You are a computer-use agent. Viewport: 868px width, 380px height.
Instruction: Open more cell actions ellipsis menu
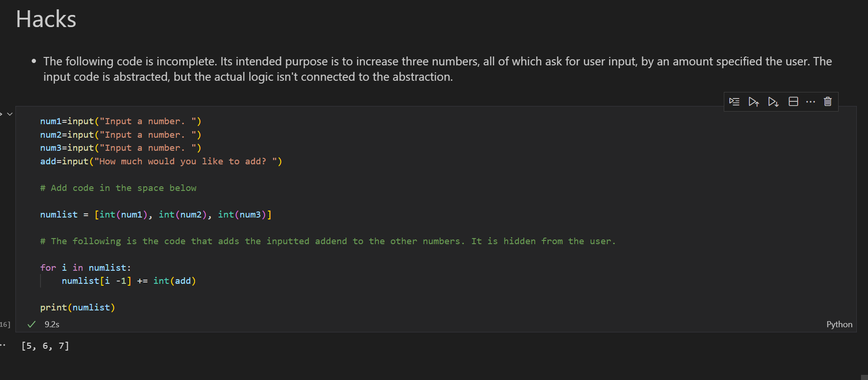point(811,102)
